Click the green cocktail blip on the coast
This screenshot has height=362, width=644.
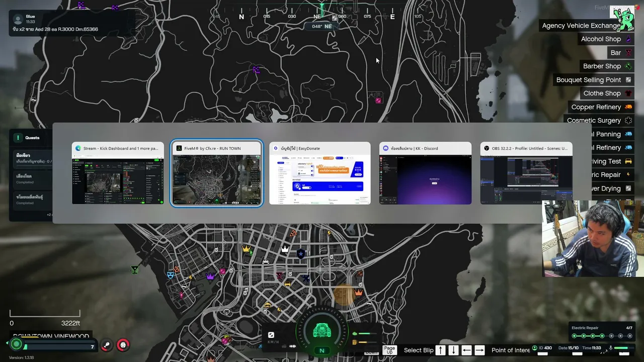click(x=134, y=270)
